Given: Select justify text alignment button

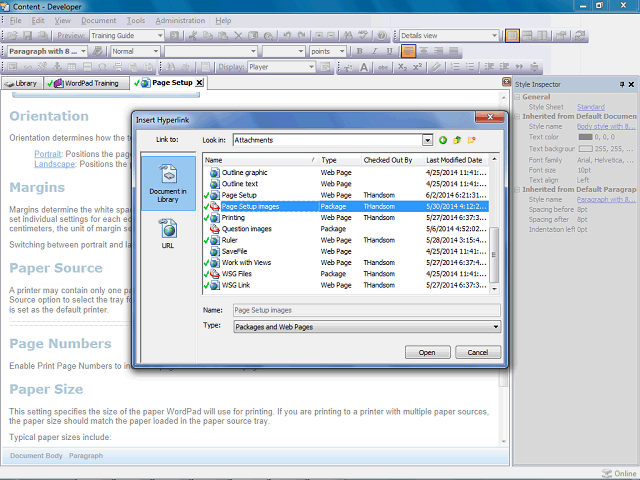Looking at the screenshot, I should [453, 51].
